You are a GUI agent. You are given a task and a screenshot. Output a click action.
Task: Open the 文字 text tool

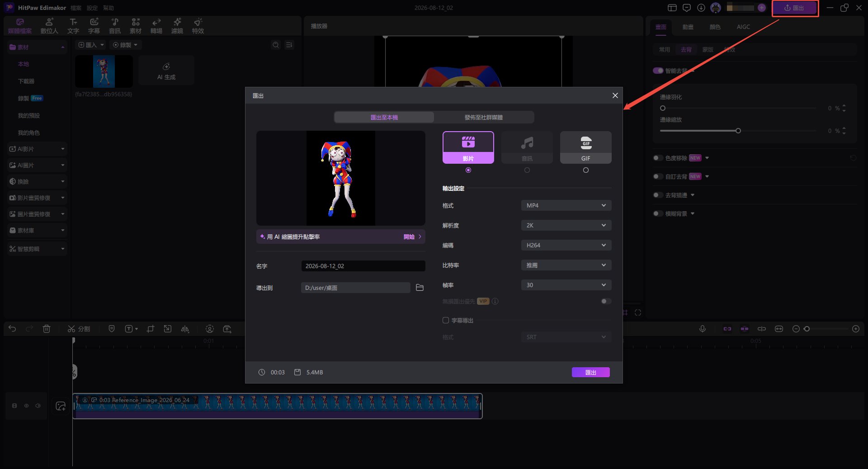tap(73, 26)
